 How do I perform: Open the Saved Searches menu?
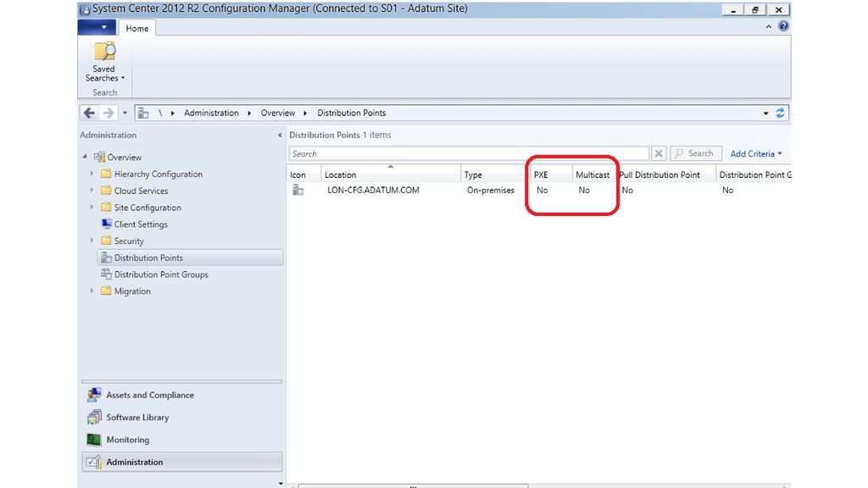pyautogui.click(x=104, y=63)
